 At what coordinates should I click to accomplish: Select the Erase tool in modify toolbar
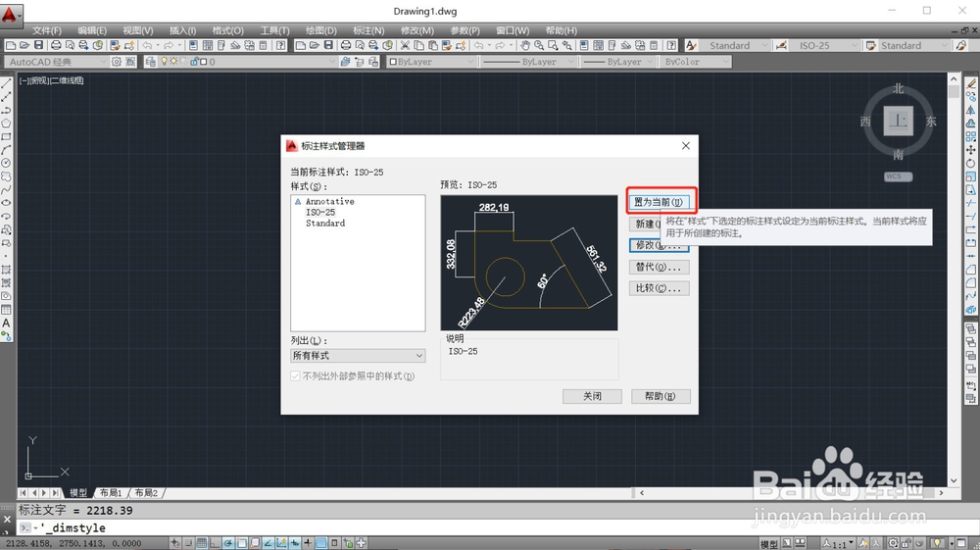coord(971,83)
